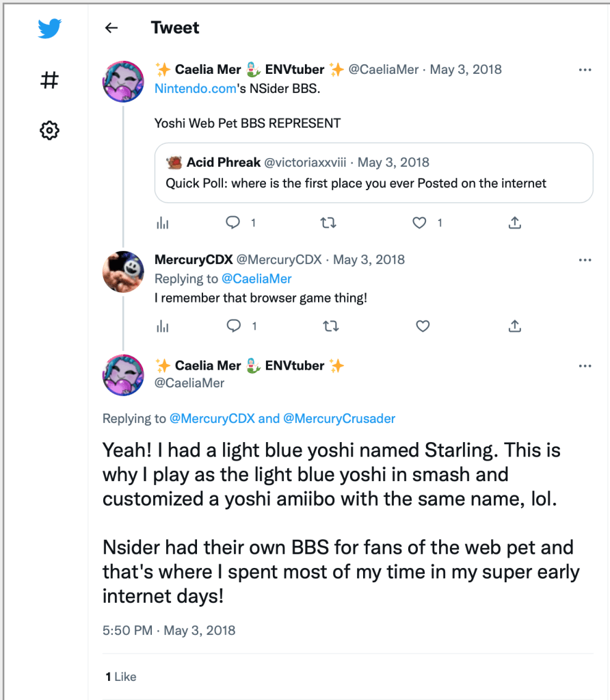Image resolution: width=610 pixels, height=700 pixels.
Task: Open more options on MercuryCDX's reply
Action: point(585,260)
